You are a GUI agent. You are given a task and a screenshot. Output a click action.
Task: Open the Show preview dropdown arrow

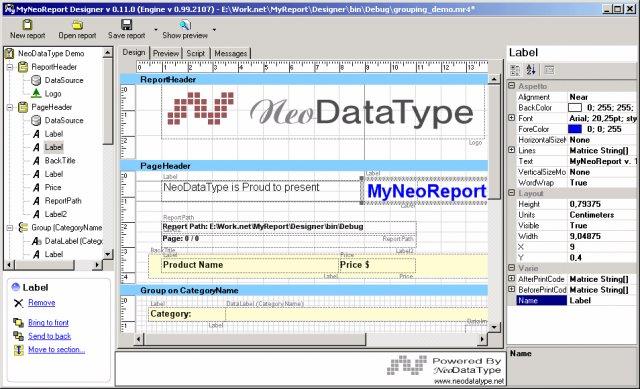(x=214, y=29)
